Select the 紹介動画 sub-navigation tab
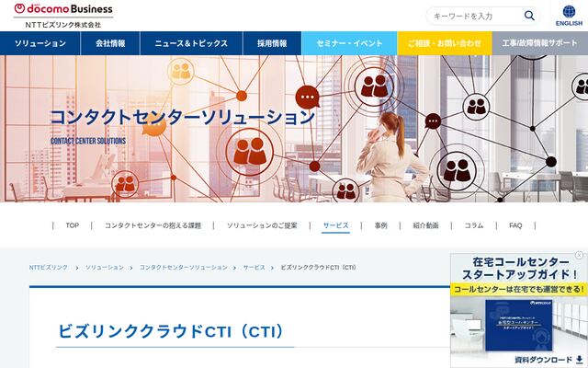The image size is (588, 368). [425, 225]
